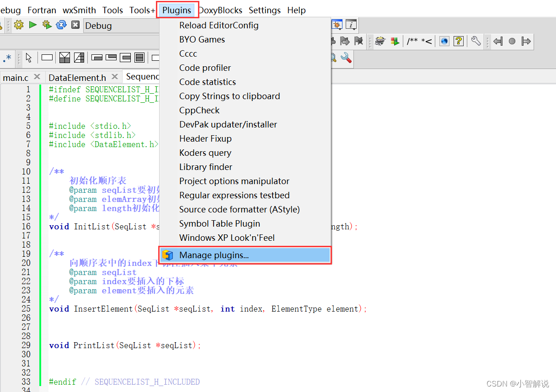Screen dimensions: 556x392
Task: Select Source code formatter (AStyle) entry
Action: (245, 210)
